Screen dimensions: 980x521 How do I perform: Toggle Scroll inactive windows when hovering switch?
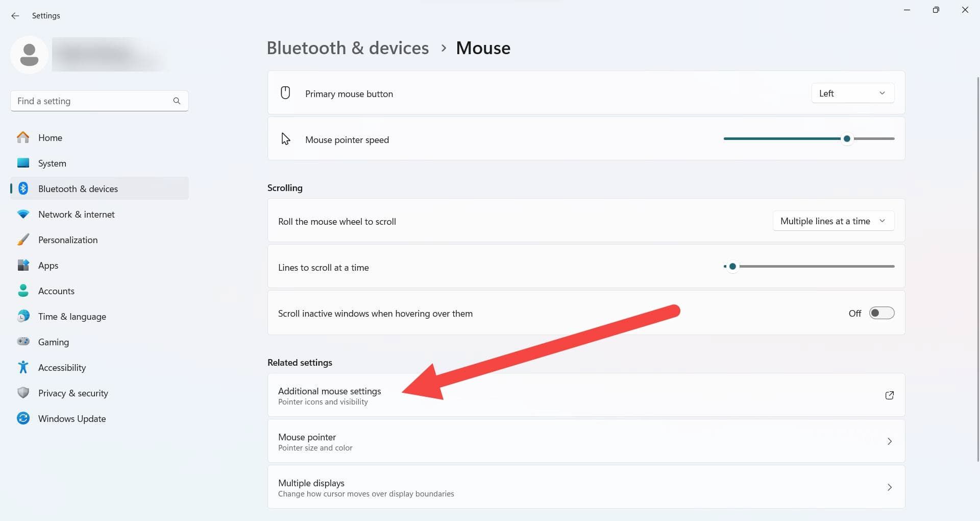coord(881,313)
